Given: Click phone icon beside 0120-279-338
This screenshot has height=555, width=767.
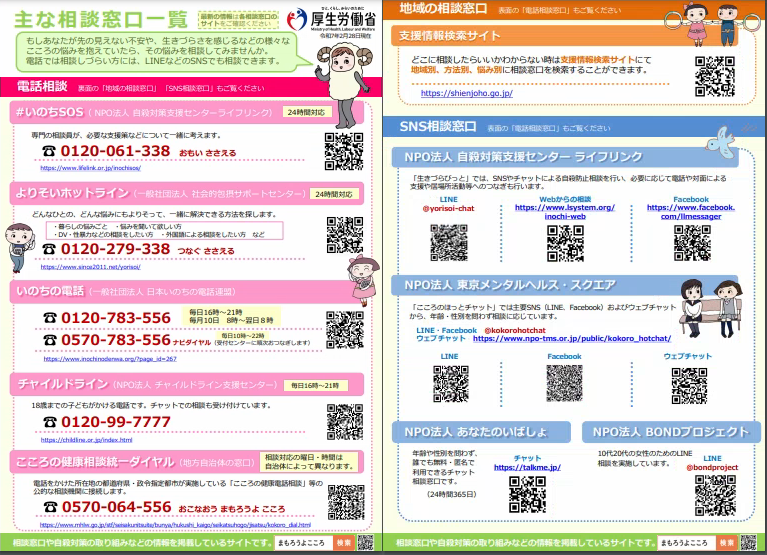Looking at the screenshot, I should (49, 249).
